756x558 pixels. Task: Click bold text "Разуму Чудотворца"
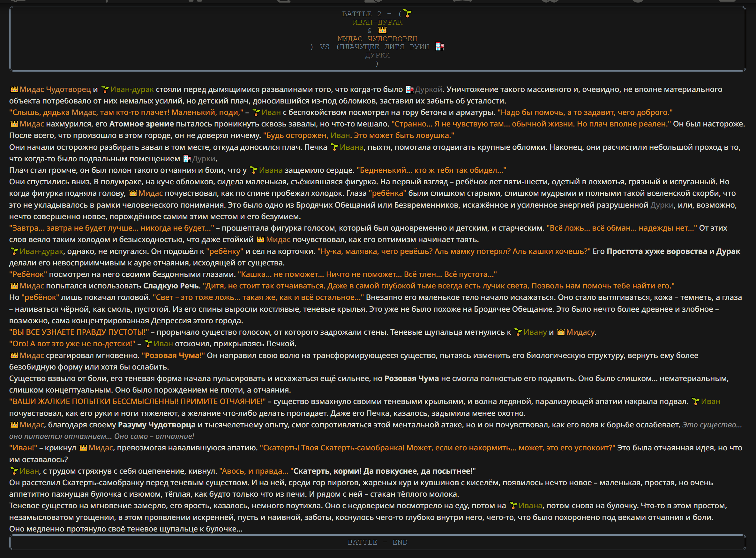pos(157,424)
